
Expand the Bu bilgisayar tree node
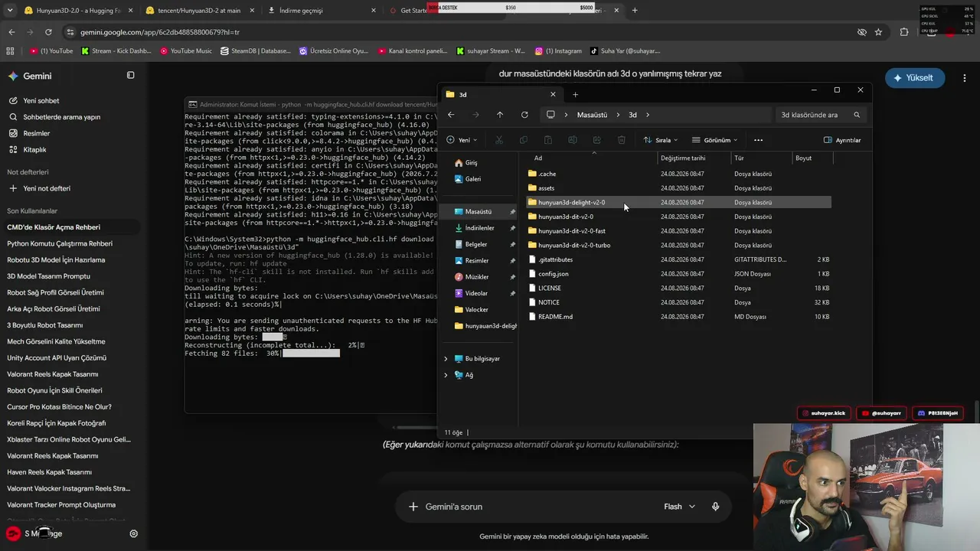446,358
